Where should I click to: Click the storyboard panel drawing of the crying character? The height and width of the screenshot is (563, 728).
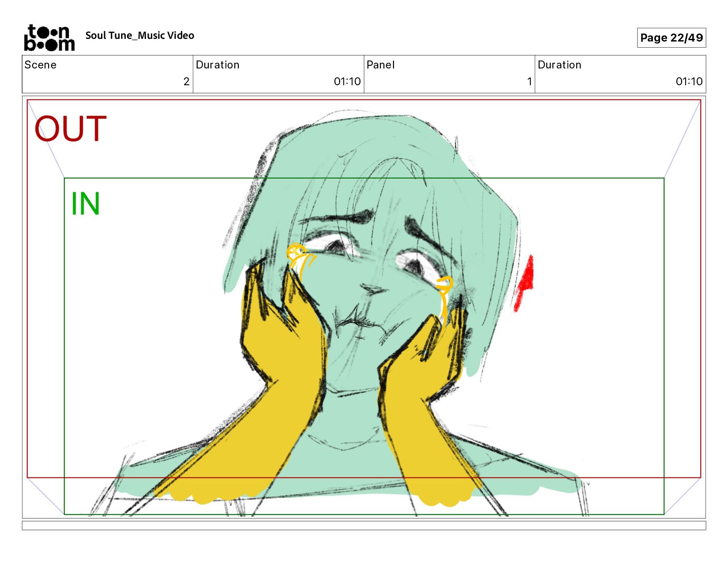click(x=364, y=307)
